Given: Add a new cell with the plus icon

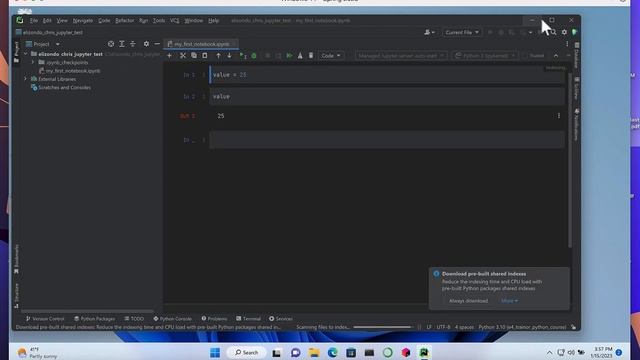Looking at the screenshot, I should point(169,56).
